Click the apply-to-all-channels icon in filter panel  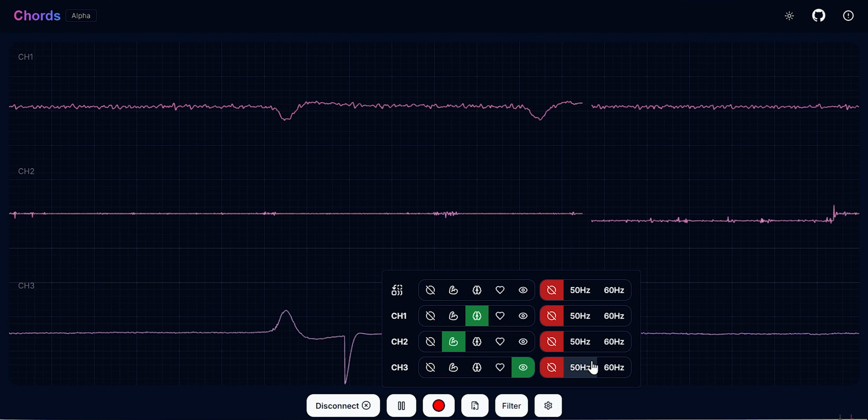(397, 290)
